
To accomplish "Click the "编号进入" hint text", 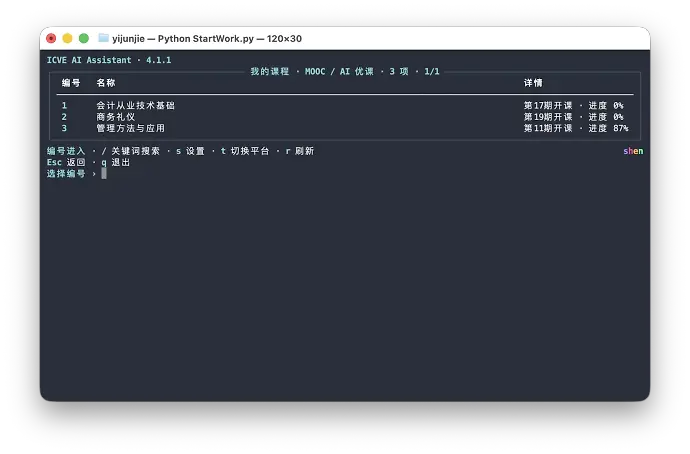I will click(66, 151).
